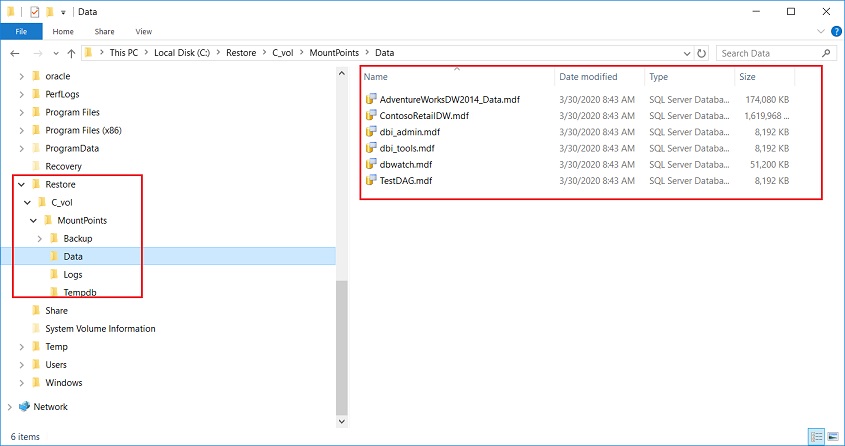Click MountPoints in the address path
Image resolution: width=845 pixels, height=446 pixels.
334,53
